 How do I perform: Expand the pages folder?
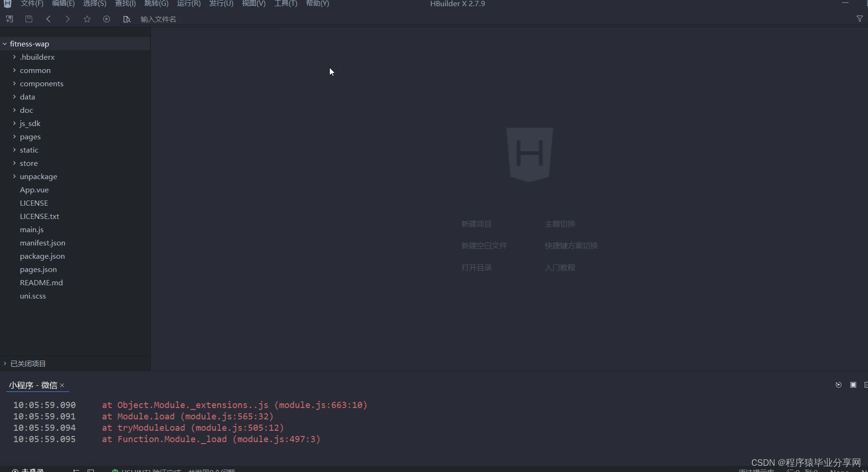tap(14, 136)
